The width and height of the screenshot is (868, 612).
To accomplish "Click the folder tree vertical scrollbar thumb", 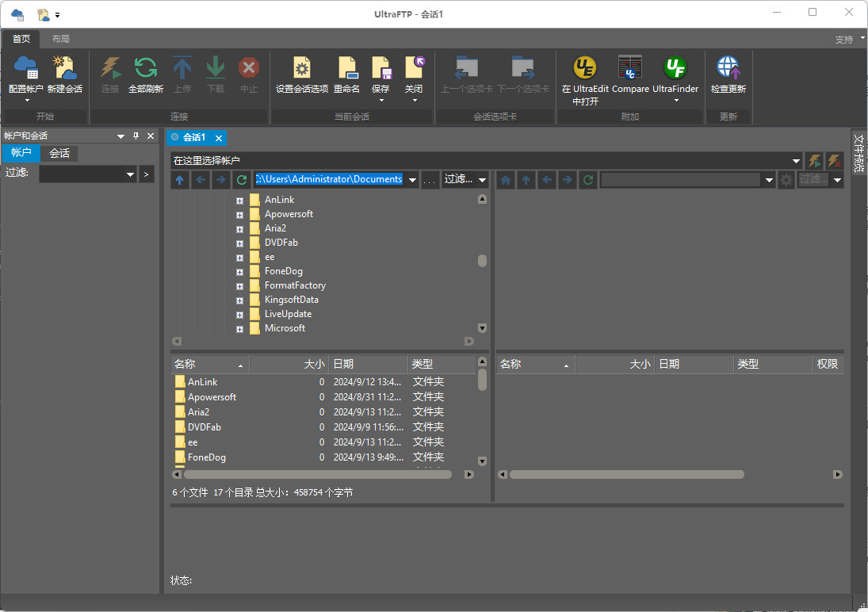I will pyautogui.click(x=482, y=261).
